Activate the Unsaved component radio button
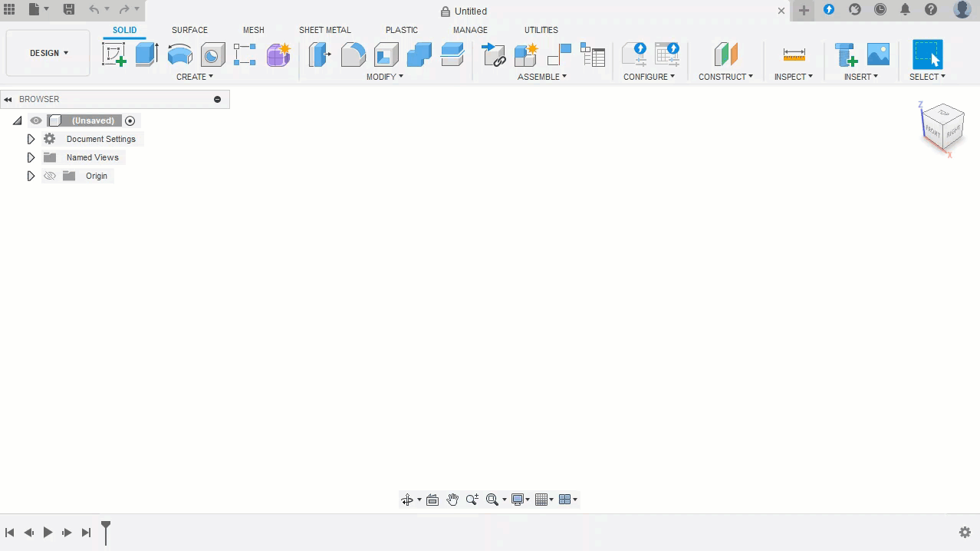 (x=130, y=120)
